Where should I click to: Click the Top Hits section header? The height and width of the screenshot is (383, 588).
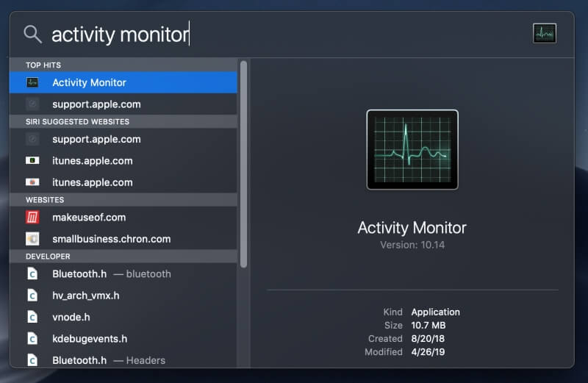[123, 65]
